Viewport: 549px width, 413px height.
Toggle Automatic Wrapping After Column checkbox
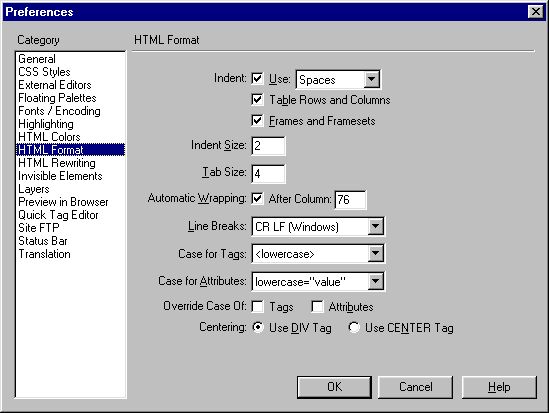pos(257,199)
